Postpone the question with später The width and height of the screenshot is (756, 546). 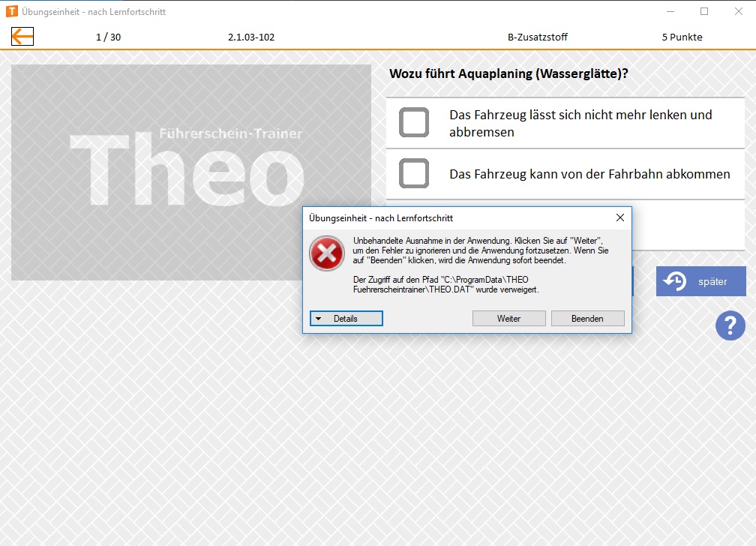[x=701, y=281]
